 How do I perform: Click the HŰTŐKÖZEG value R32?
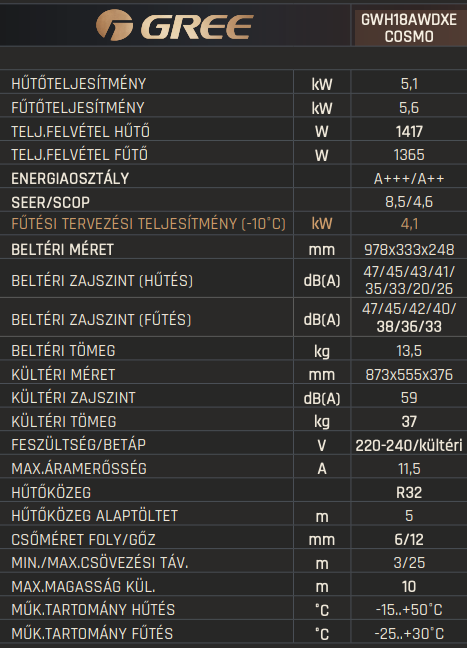pyautogui.click(x=409, y=493)
